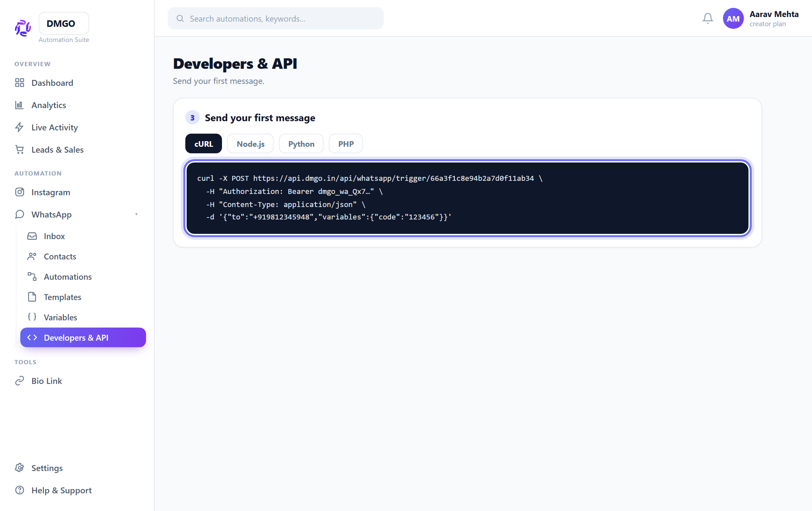The height and width of the screenshot is (511, 812).
Task: Click the Settings gear icon
Action: pyautogui.click(x=20, y=467)
